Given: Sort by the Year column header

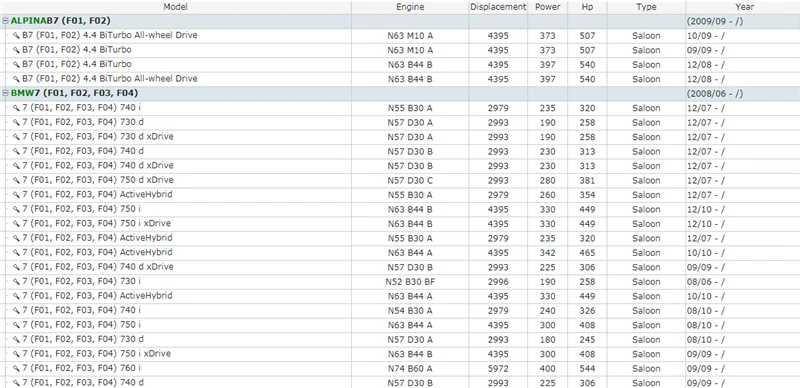Looking at the screenshot, I should tap(743, 7).
